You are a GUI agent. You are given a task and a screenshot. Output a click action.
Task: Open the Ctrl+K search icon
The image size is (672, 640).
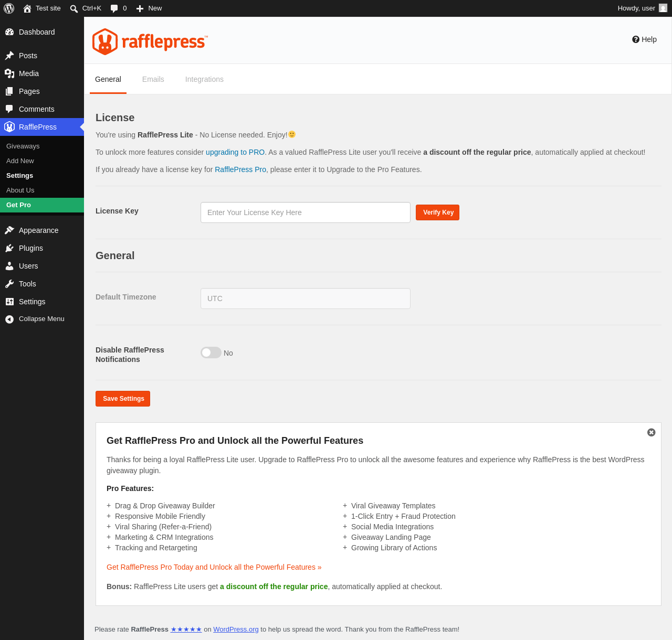click(74, 8)
